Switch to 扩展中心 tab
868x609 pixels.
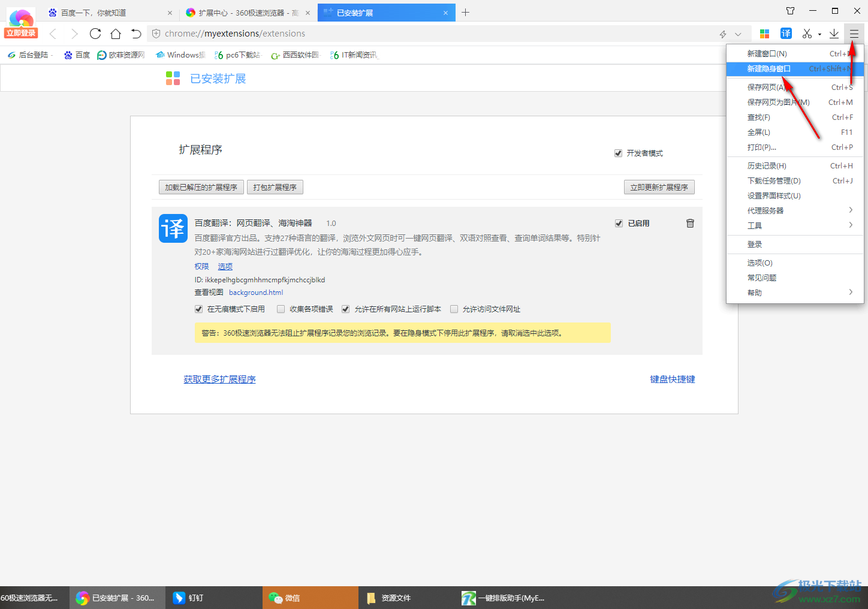tap(248, 13)
